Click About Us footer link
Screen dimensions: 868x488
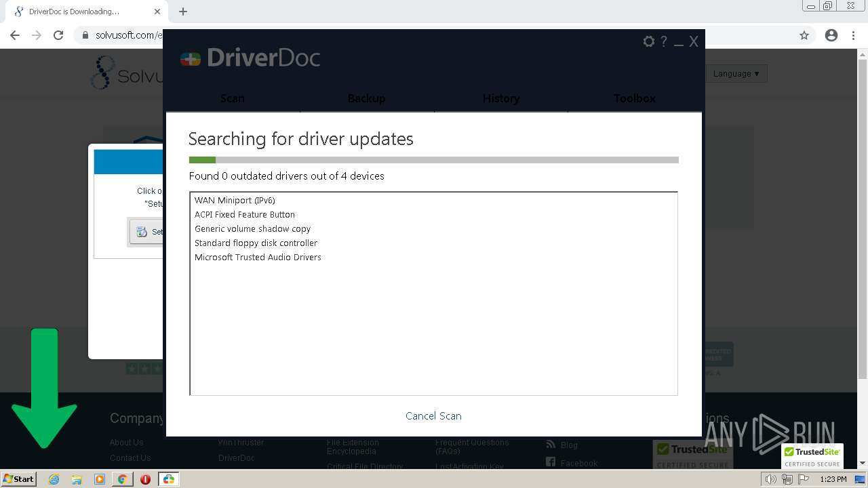tap(127, 442)
